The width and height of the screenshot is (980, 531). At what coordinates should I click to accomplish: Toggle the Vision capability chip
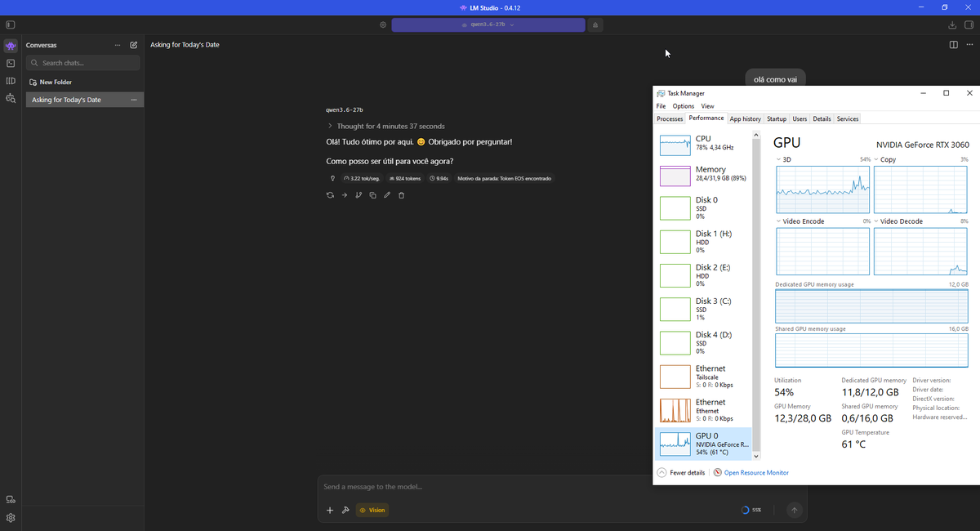372,510
